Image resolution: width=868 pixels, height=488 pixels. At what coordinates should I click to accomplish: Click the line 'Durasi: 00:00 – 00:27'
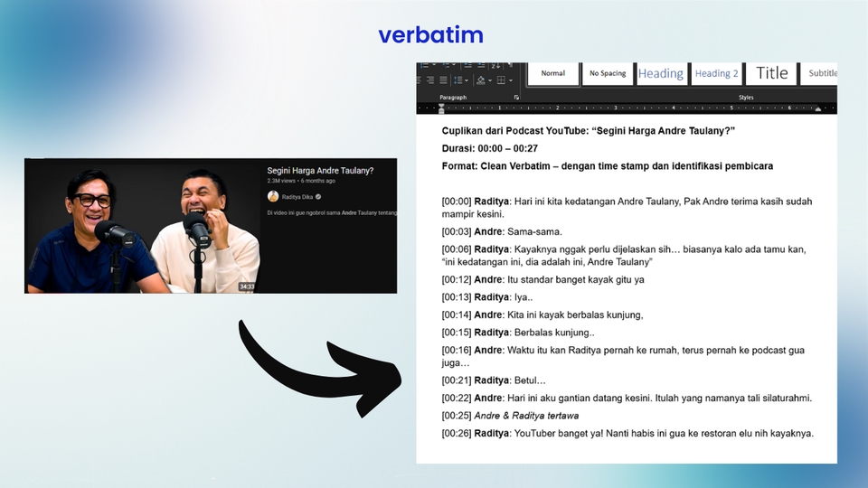(x=490, y=148)
